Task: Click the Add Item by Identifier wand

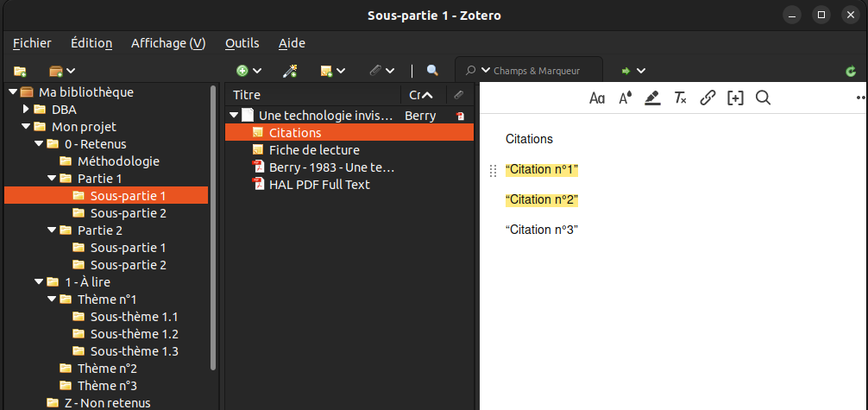Action: [x=291, y=71]
